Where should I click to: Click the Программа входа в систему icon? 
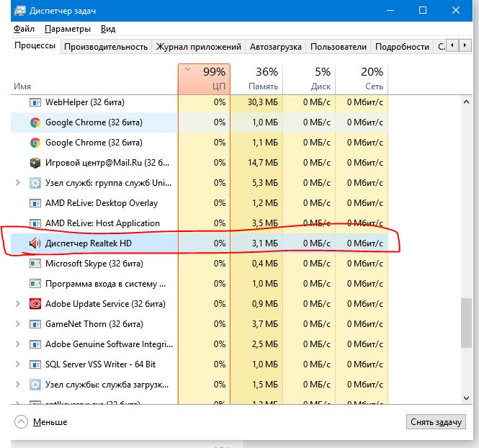(35, 283)
